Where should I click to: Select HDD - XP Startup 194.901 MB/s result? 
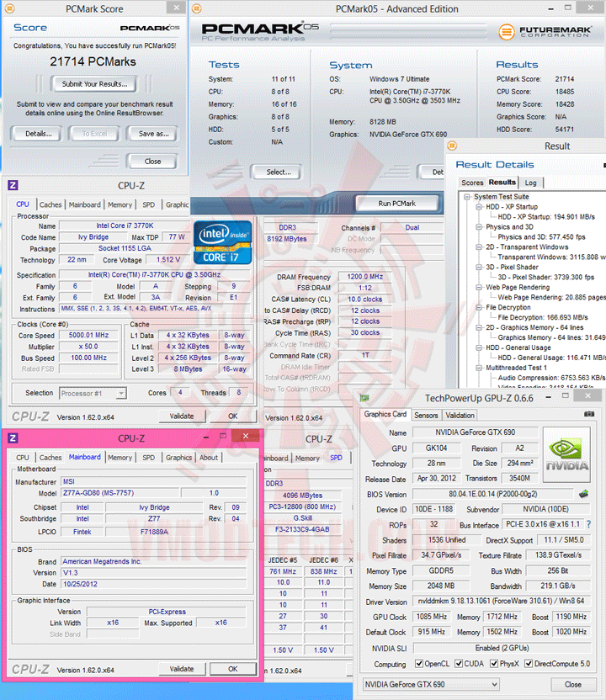click(x=546, y=217)
